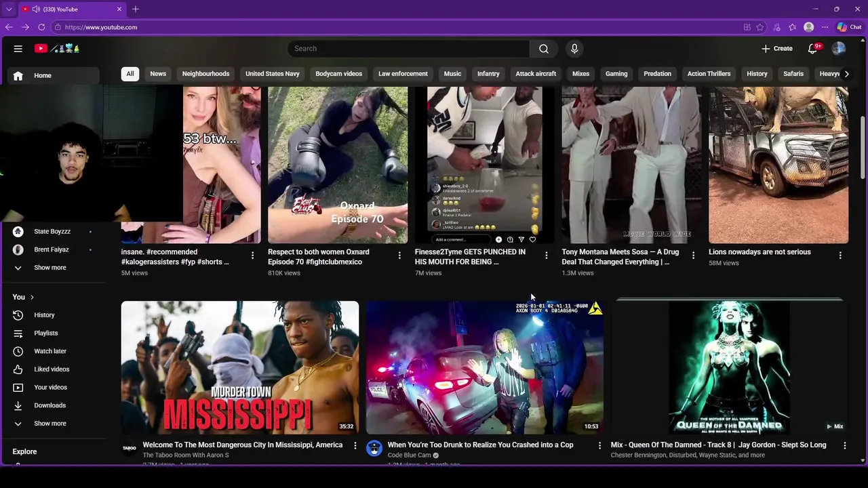Close the YouTube browser tab
868x488 pixels.
coord(119,9)
